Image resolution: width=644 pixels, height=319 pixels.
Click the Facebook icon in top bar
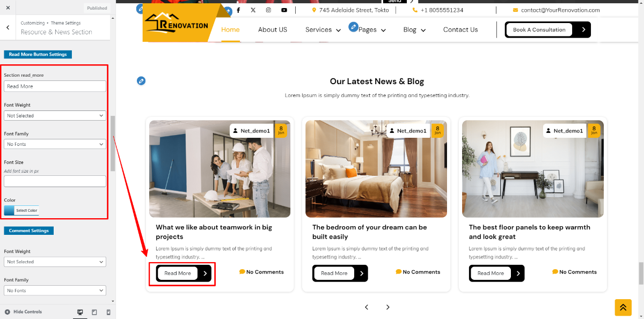[x=238, y=10]
